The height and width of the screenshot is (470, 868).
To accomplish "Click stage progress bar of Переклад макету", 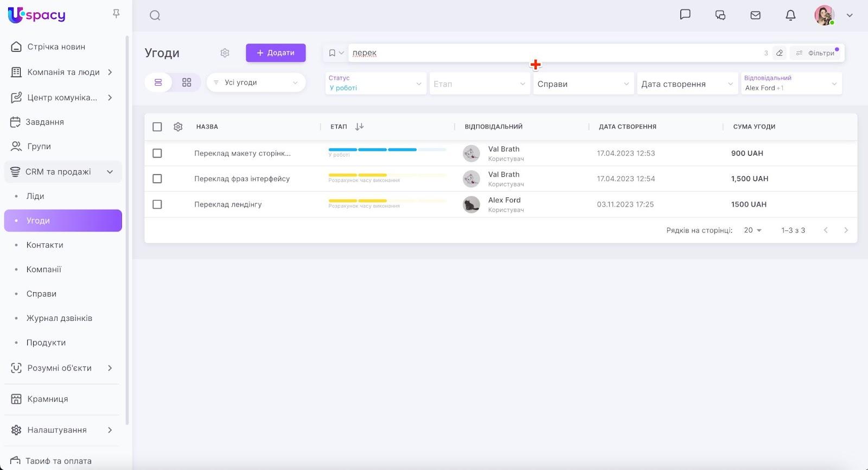I will [x=387, y=150].
